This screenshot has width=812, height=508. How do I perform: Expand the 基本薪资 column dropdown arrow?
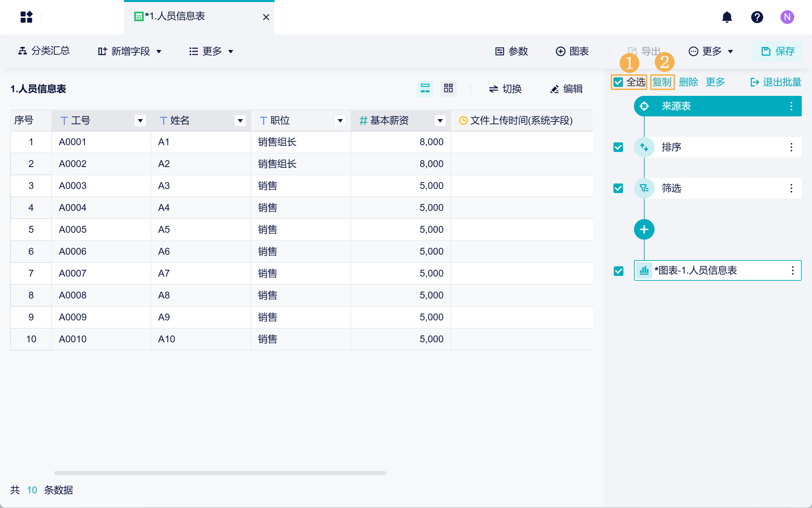[440, 120]
